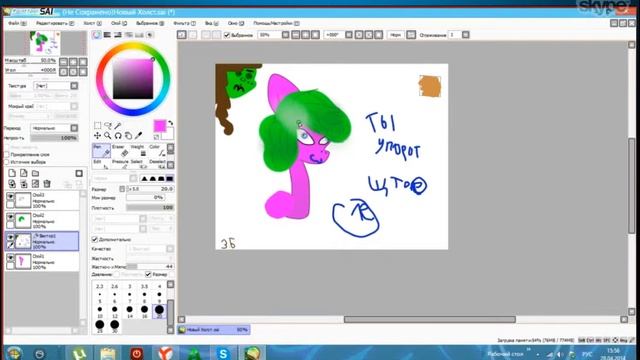Select the eyedropper color picker tool
Viewport: 640px width, 360px height.
(139, 135)
